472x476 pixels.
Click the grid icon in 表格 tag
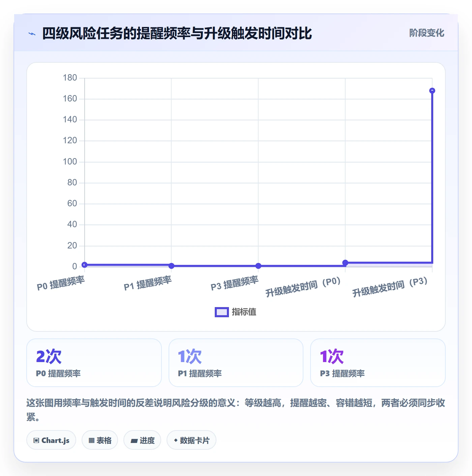[91, 441]
